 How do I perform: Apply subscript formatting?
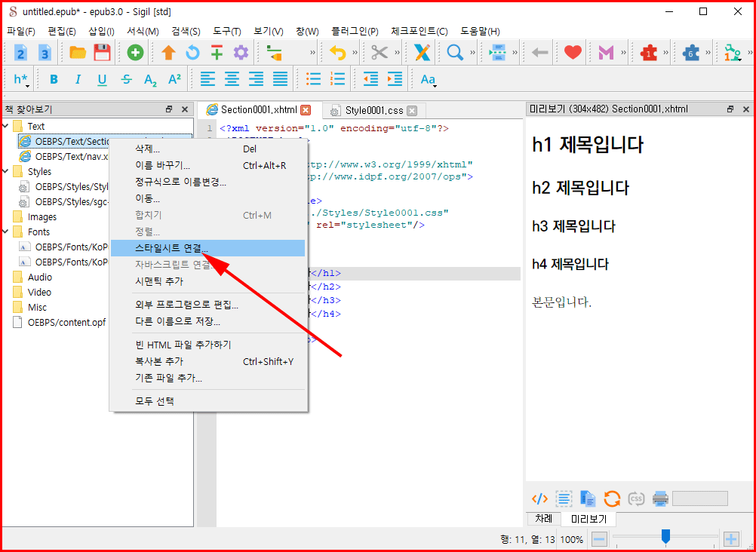[150, 79]
